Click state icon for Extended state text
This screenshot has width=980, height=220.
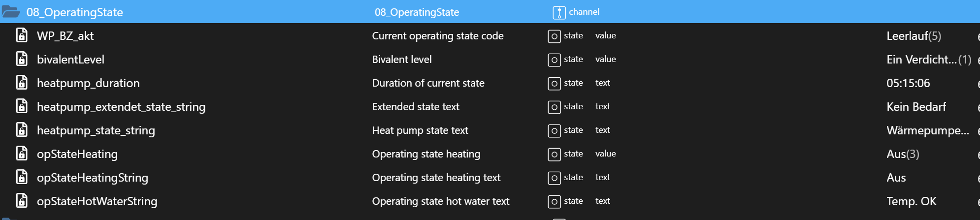[554, 107]
